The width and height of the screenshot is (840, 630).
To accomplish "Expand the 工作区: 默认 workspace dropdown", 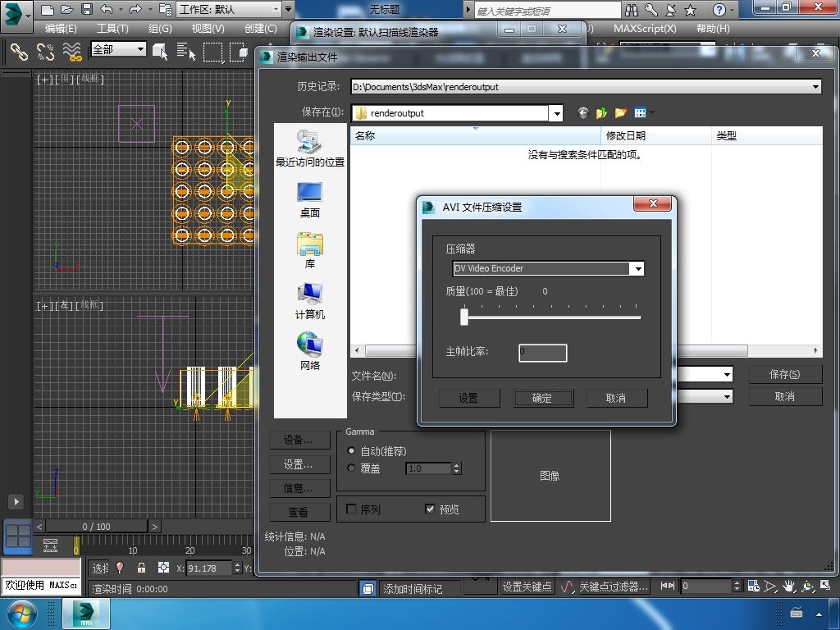I will click(276, 10).
